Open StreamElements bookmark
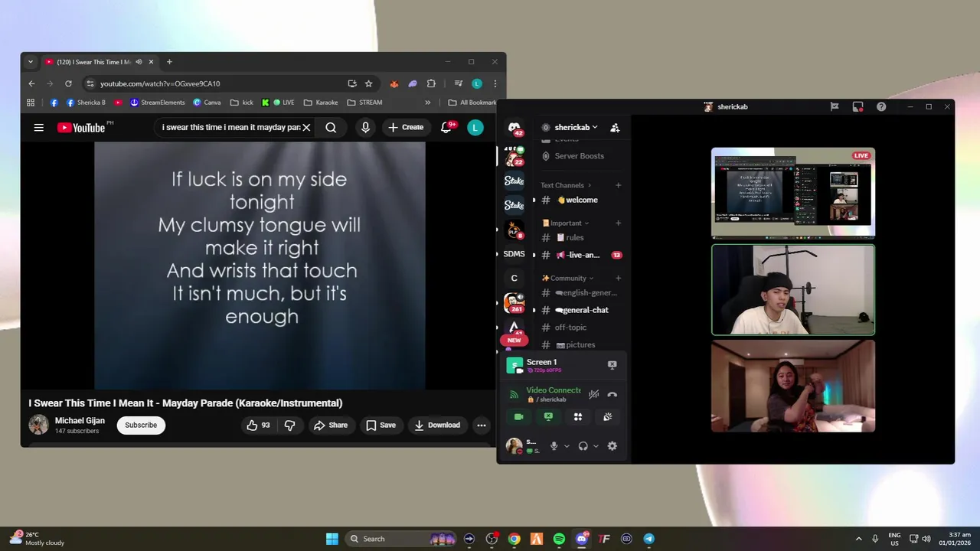This screenshot has height=551, width=980. click(x=158, y=103)
